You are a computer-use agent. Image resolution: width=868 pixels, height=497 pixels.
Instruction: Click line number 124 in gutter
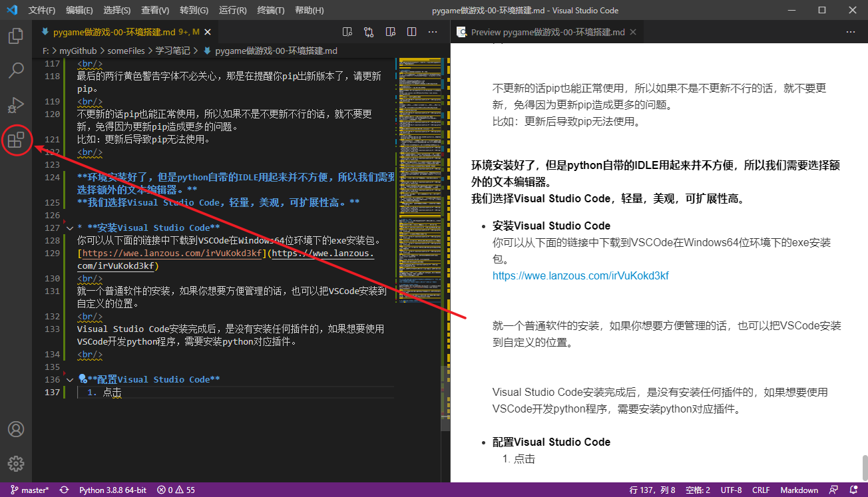(52, 178)
